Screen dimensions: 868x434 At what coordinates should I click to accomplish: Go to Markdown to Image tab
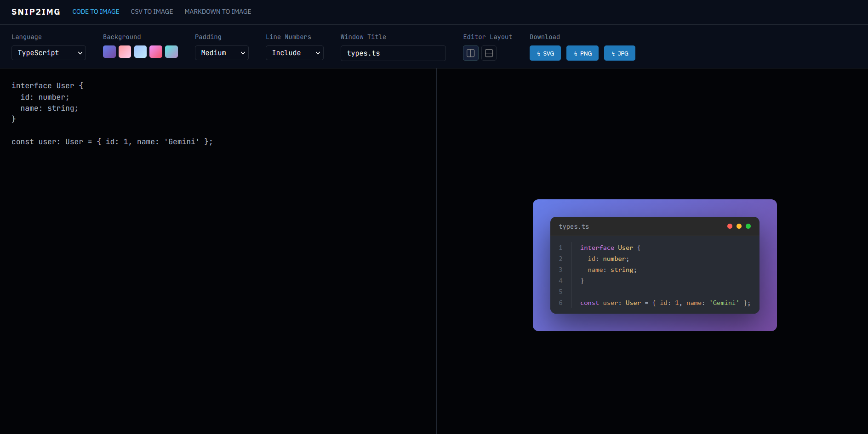(217, 11)
